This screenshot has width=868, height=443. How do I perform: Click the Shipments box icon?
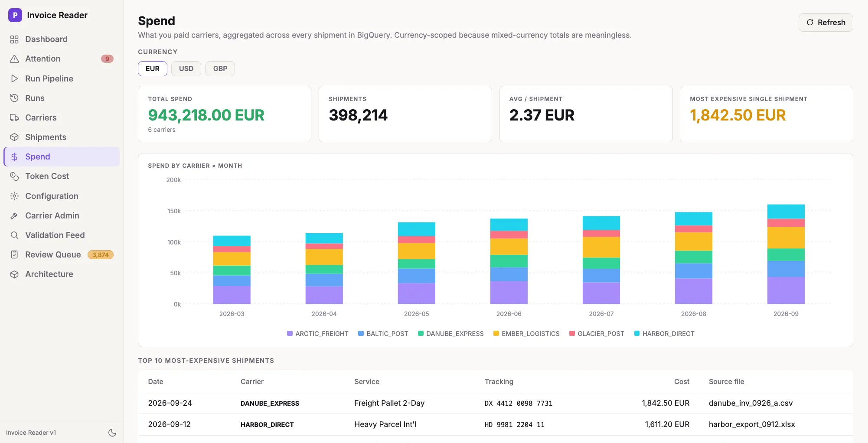(14, 137)
